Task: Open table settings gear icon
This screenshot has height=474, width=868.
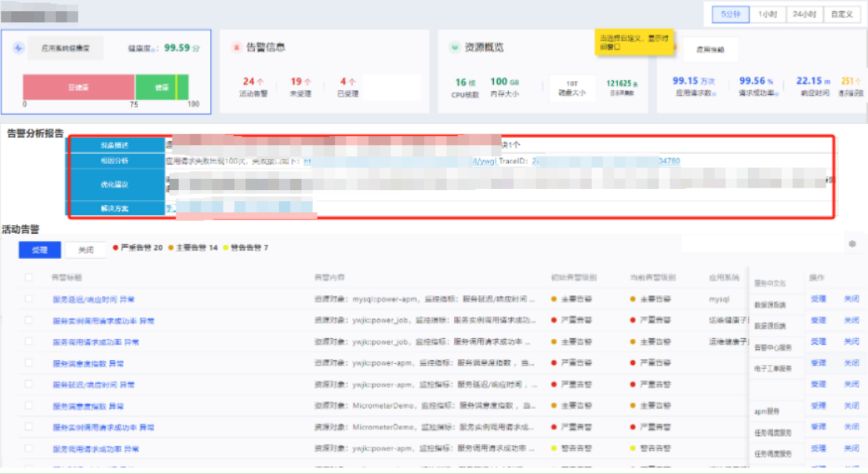Action: (852, 244)
